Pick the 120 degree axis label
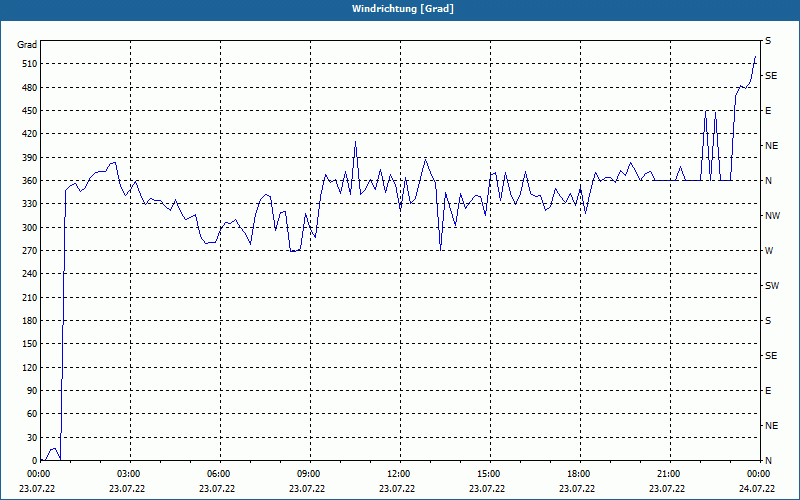Viewport: 800px width, 500px height. point(29,367)
